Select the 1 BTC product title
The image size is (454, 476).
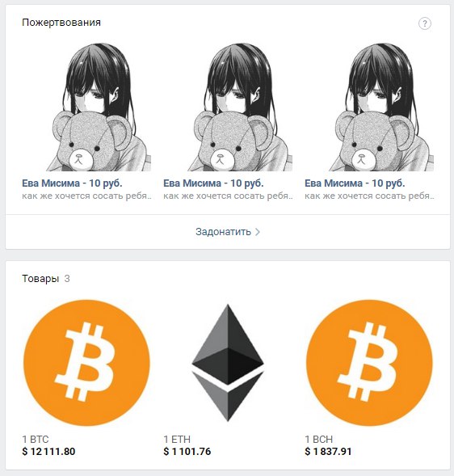tap(36, 440)
